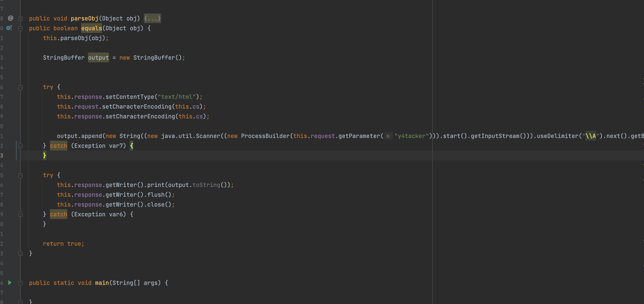The width and height of the screenshot is (644, 304).
Task: Click the fold end marker at catch var7 line
Action: click(x=21, y=146)
